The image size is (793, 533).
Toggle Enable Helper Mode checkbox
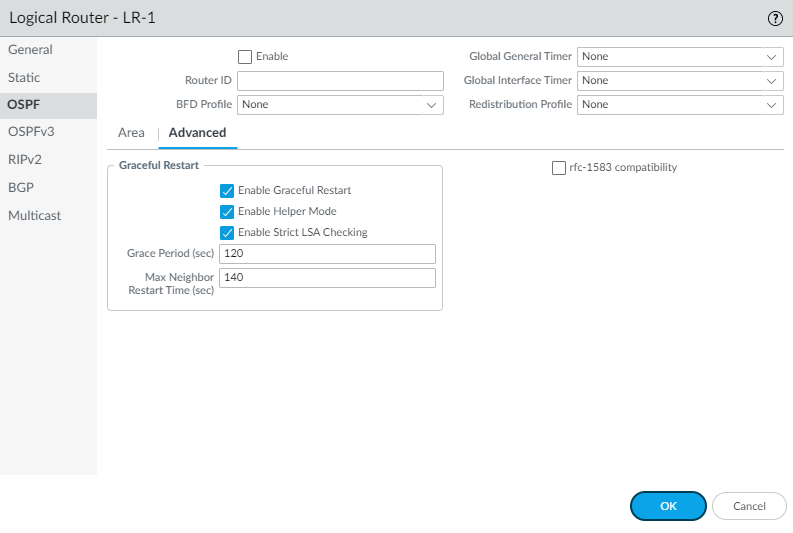point(227,211)
